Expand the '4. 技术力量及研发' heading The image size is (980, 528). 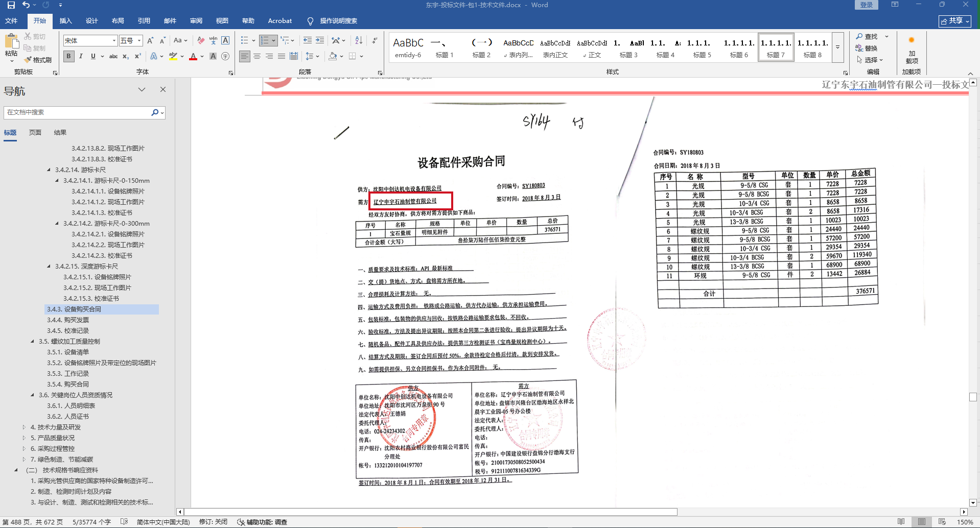point(24,427)
